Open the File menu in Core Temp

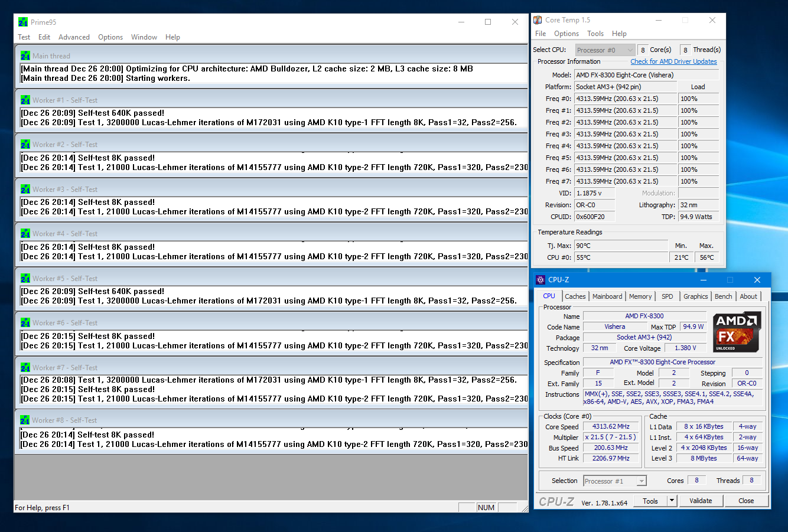pyautogui.click(x=540, y=34)
